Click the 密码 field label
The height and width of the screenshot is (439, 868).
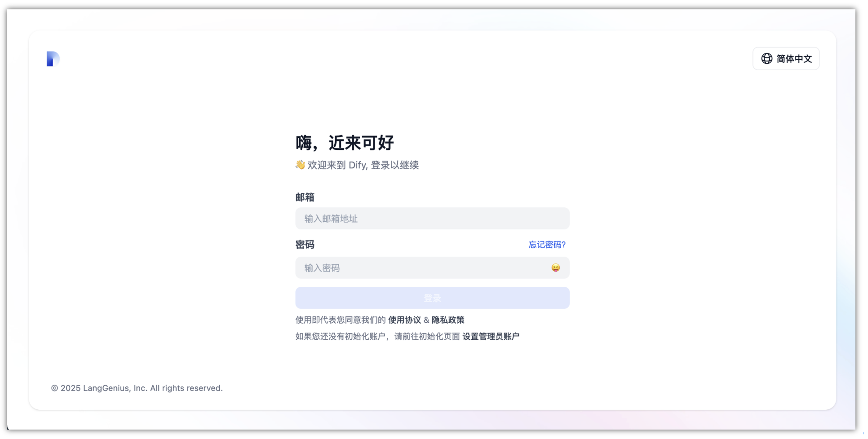tap(305, 245)
